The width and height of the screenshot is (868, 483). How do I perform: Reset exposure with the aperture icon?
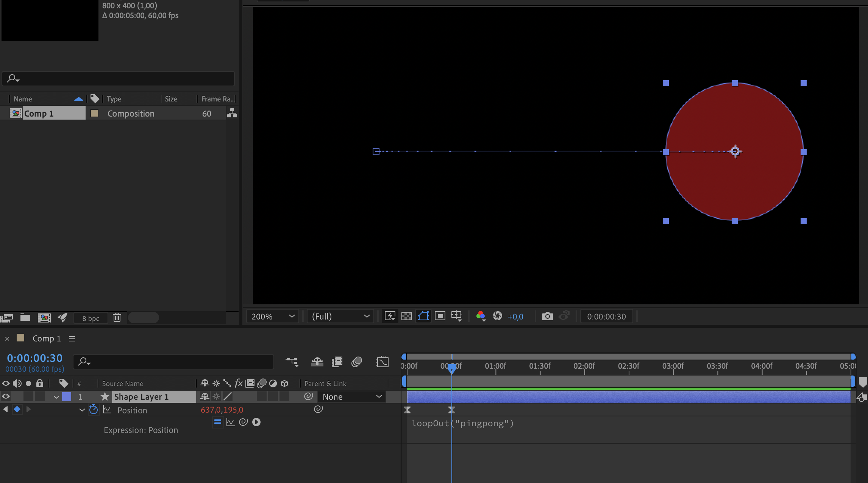click(x=498, y=316)
